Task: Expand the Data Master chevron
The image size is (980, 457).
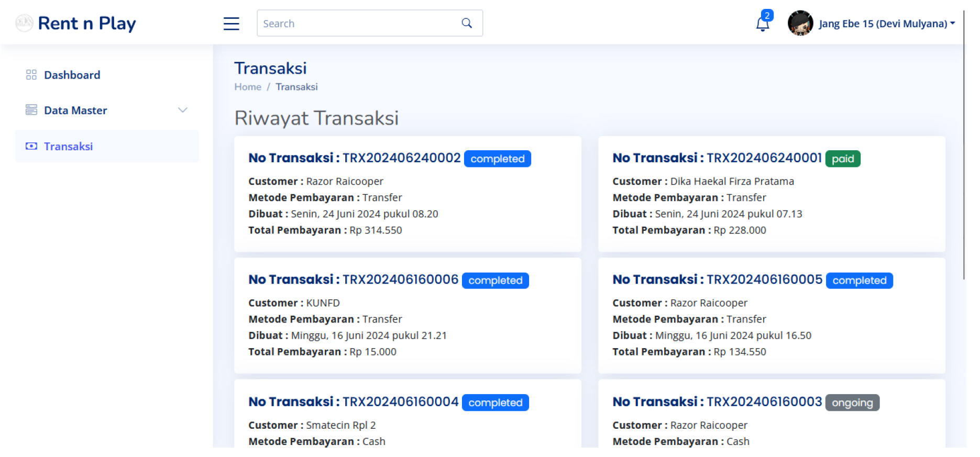Action: click(182, 110)
